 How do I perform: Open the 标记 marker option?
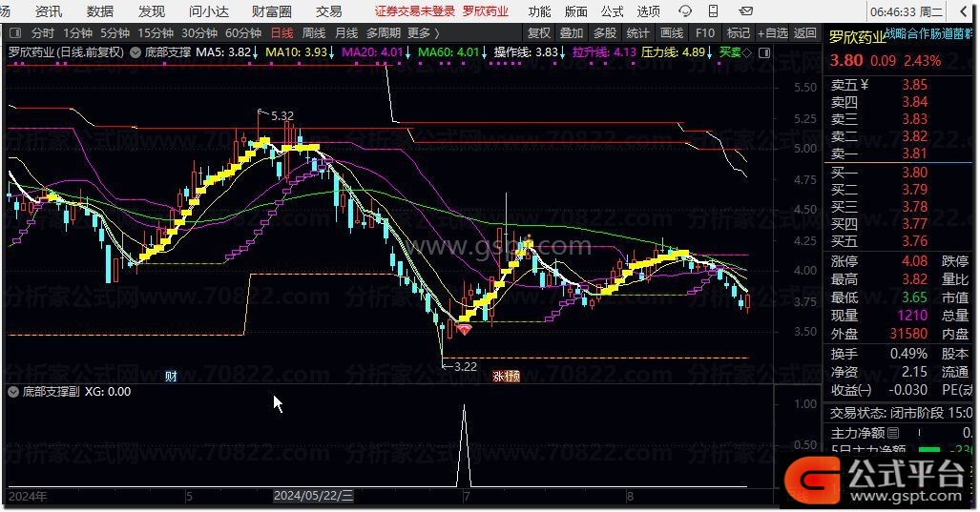[x=739, y=33]
